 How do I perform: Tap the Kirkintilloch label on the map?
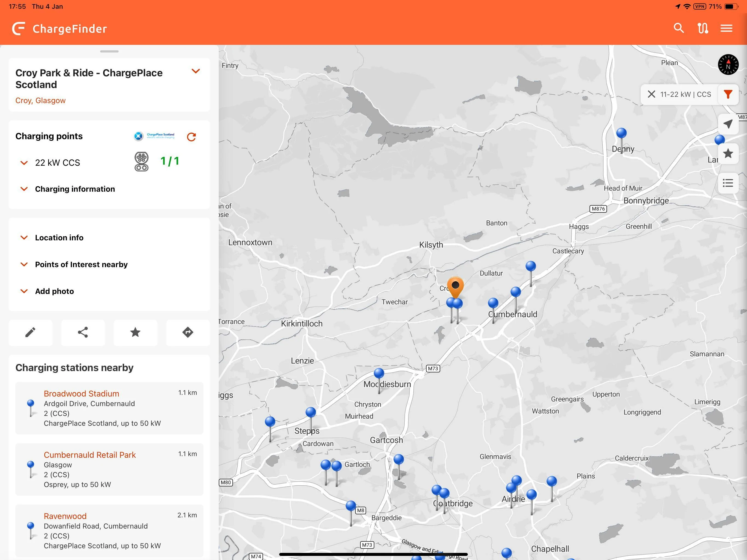click(x=302, y=323)
